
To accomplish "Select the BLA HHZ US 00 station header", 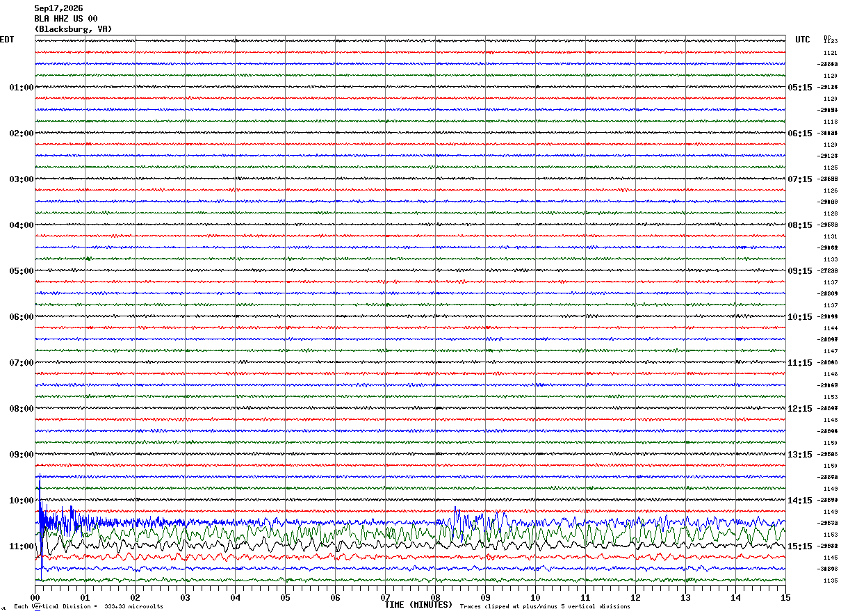I will point(66,19).
